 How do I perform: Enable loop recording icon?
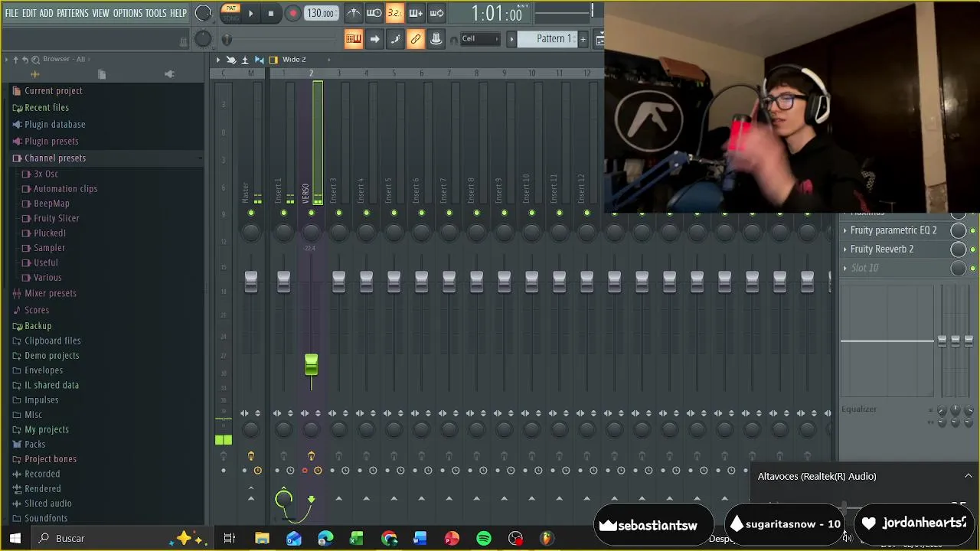pyautogui.click(x=436, y=13)
